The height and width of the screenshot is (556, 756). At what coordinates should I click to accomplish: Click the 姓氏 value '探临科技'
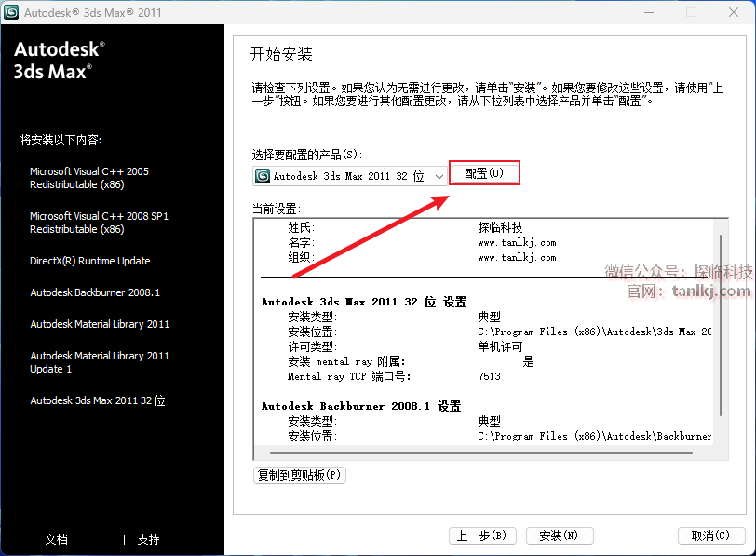500,227
